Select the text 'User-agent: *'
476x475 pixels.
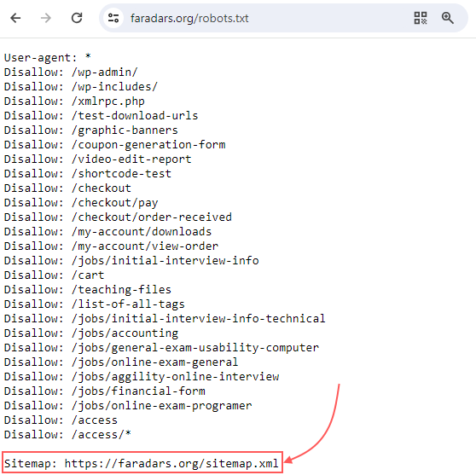[48, 58]
